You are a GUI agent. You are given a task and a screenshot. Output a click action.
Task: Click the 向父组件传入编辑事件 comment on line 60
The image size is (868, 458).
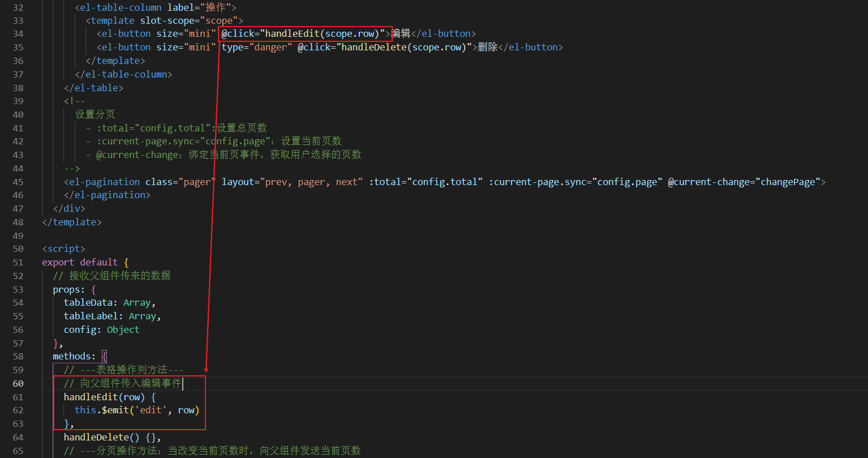[x=131, y=384]
